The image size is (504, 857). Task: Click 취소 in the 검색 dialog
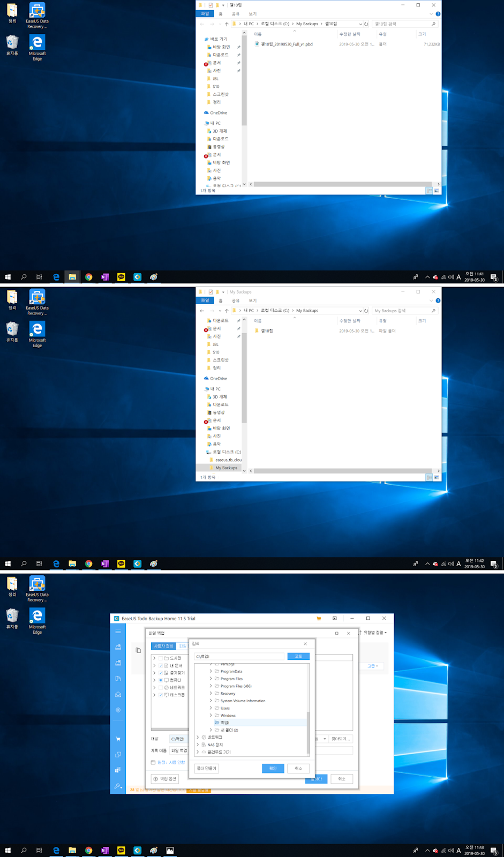click(298, 768)
